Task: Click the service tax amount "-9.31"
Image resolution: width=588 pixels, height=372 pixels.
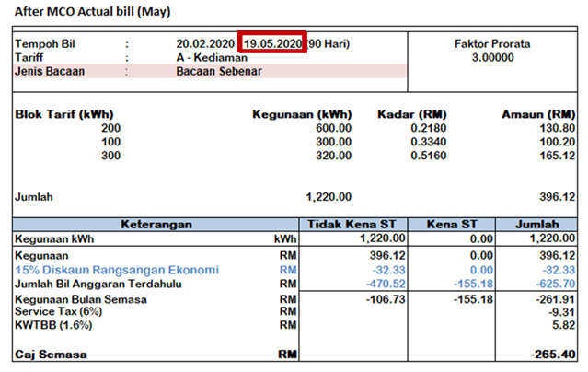Action: 561,312
